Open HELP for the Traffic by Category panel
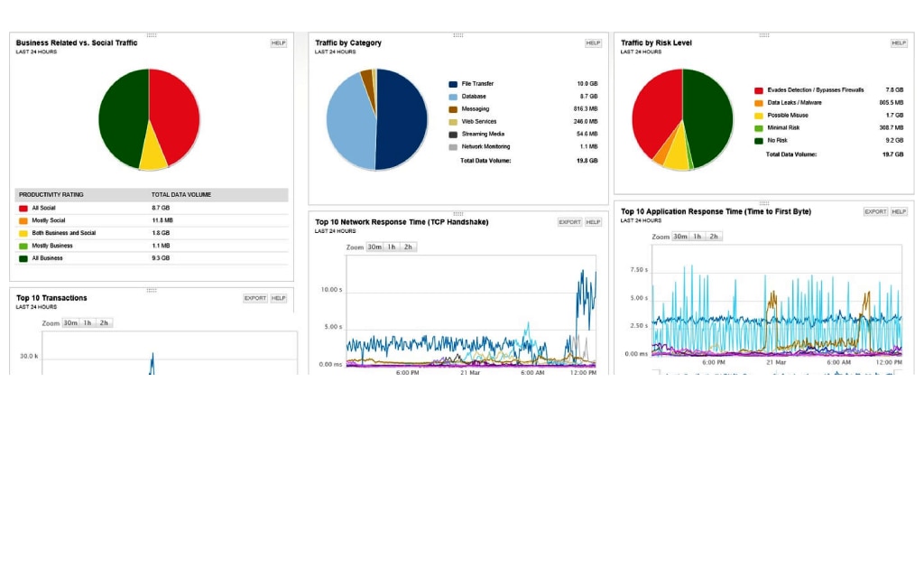 (x=593, y=42)
